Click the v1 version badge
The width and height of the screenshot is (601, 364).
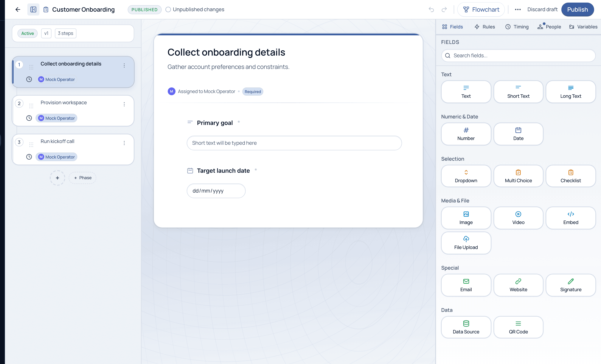(46, 33)
